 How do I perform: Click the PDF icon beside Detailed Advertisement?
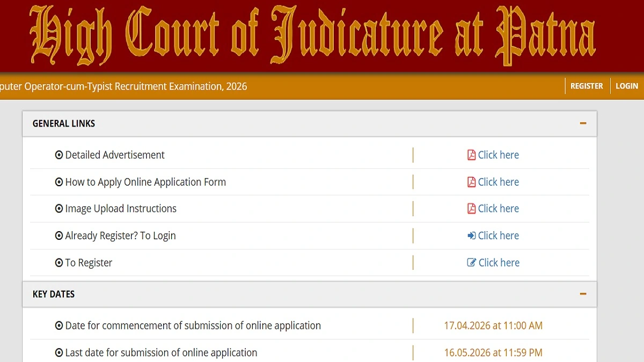point(471,154)
